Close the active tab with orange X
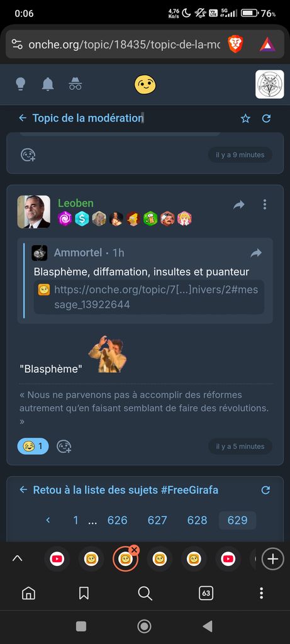This screenshot has width=290, height=644. 135,550
